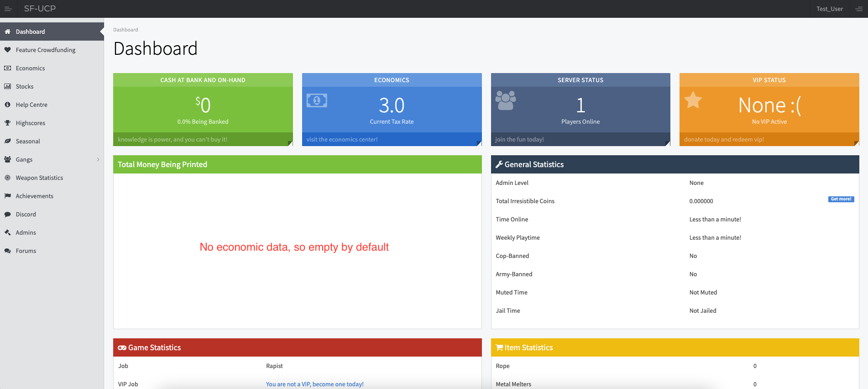868x389 pixels.
Task: Click the gamepad icon in Game Statistics header
Action: [122, 347]
